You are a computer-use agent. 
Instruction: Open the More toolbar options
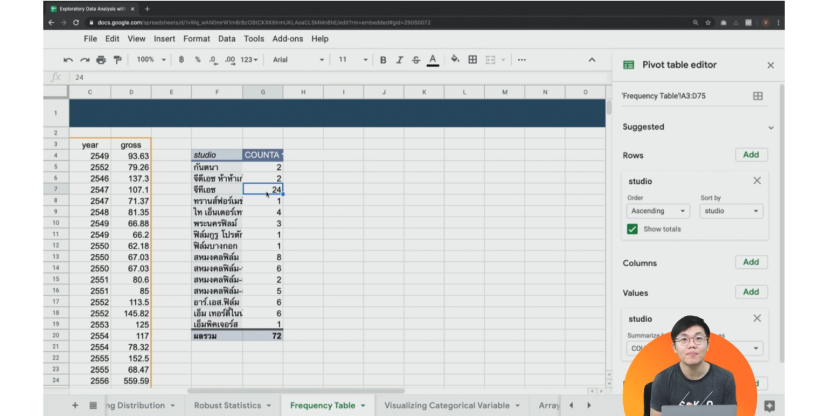(522, 60)
